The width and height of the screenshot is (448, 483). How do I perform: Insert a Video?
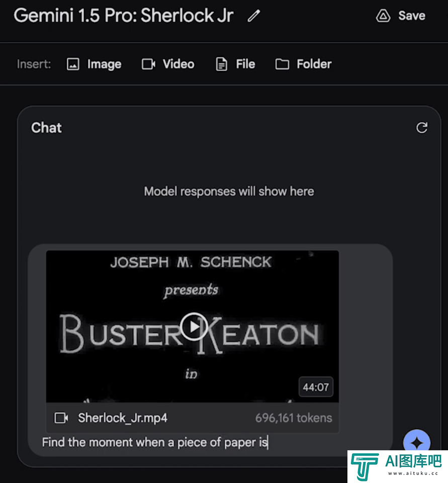[168, 64]
